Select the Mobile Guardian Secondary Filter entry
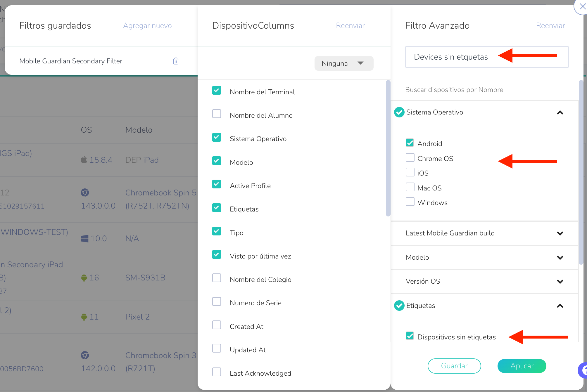Screen dimensions: 587x392 [71, 61]
